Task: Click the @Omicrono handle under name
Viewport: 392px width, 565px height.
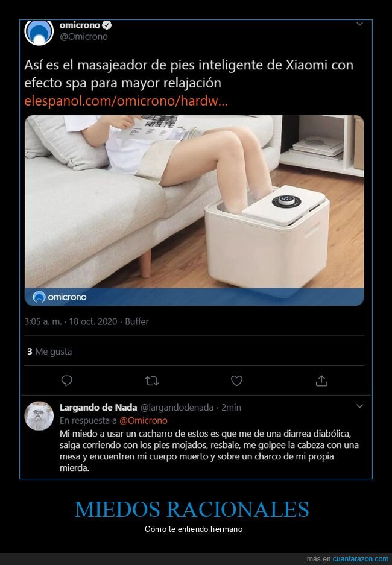Action: pos(84,36)
